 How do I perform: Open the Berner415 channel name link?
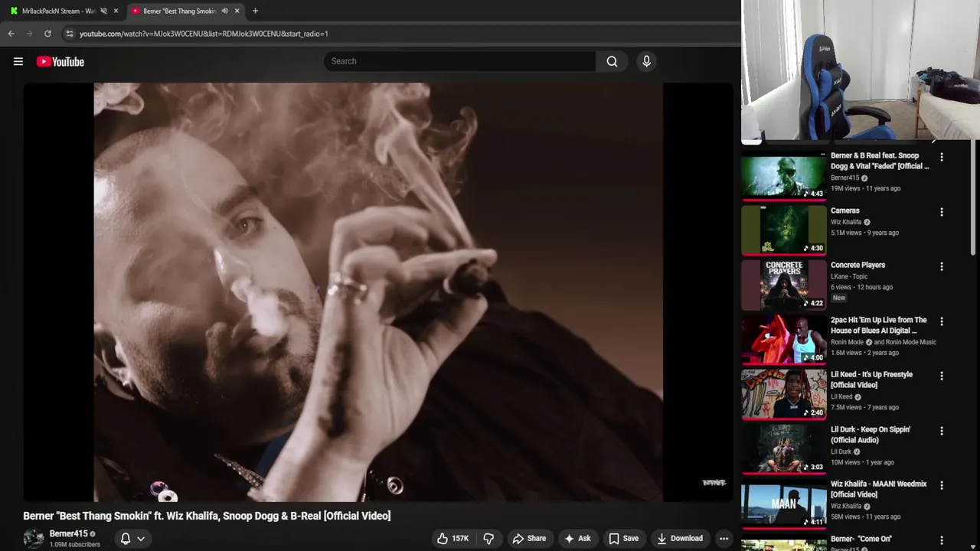(69, 533)
